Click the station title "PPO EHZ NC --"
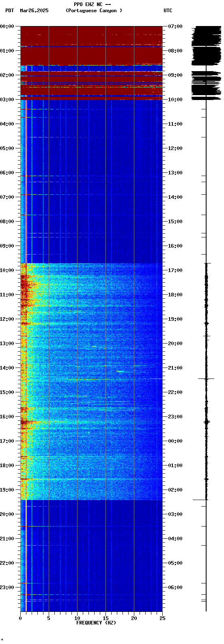The height and width of the screenshot is (644, 224). [x=93, y=4]
